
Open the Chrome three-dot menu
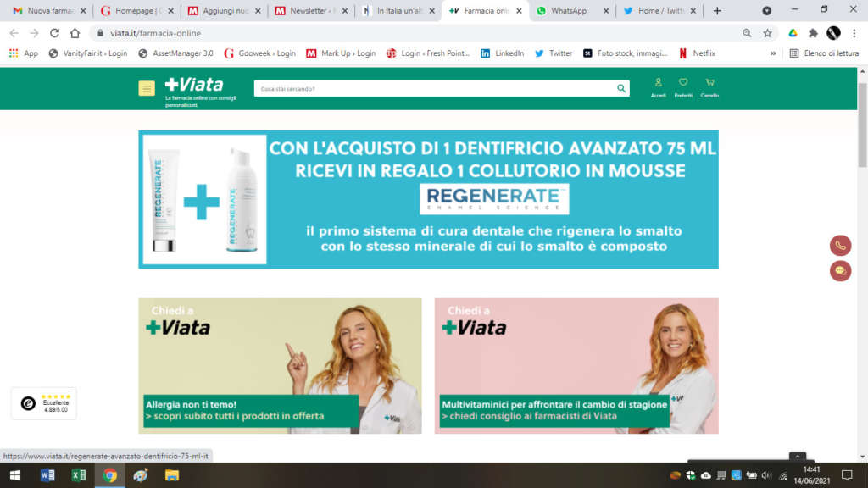point(854,33)
